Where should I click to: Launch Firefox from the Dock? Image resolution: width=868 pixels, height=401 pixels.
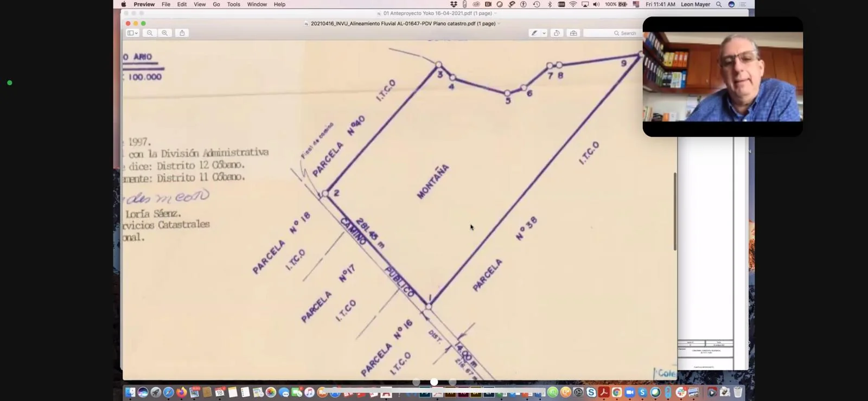point(181,392)
